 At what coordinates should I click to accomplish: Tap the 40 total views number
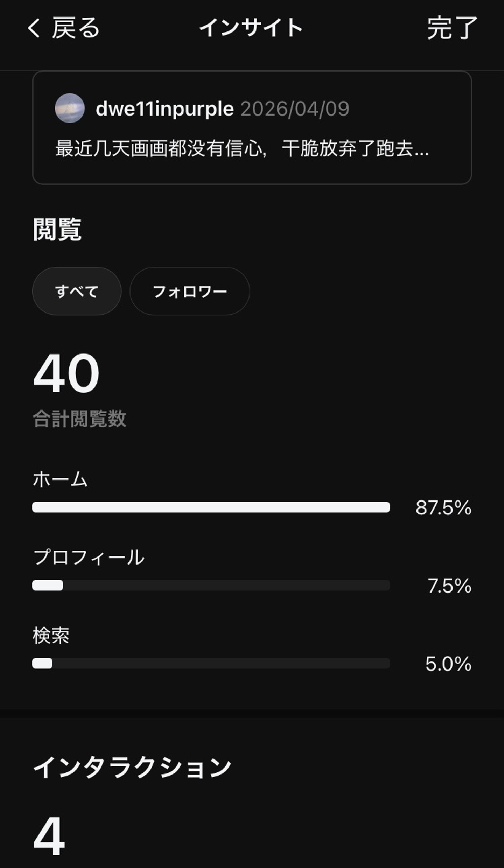click(66, 373)
